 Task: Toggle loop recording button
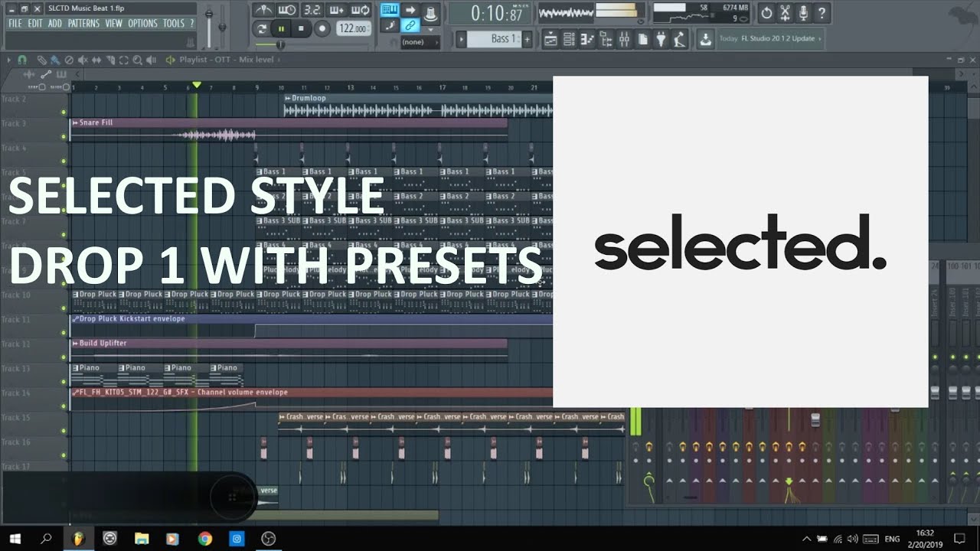coord(360,10)
